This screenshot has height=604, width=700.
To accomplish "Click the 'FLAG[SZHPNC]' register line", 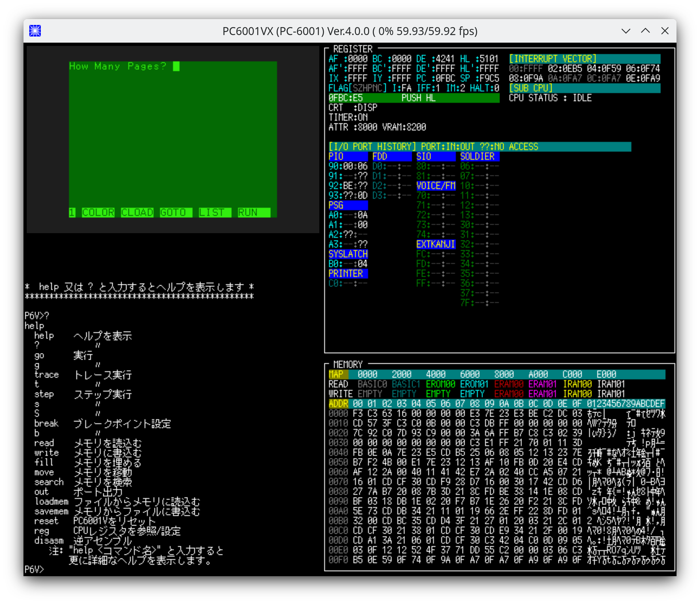I will 358,88.
